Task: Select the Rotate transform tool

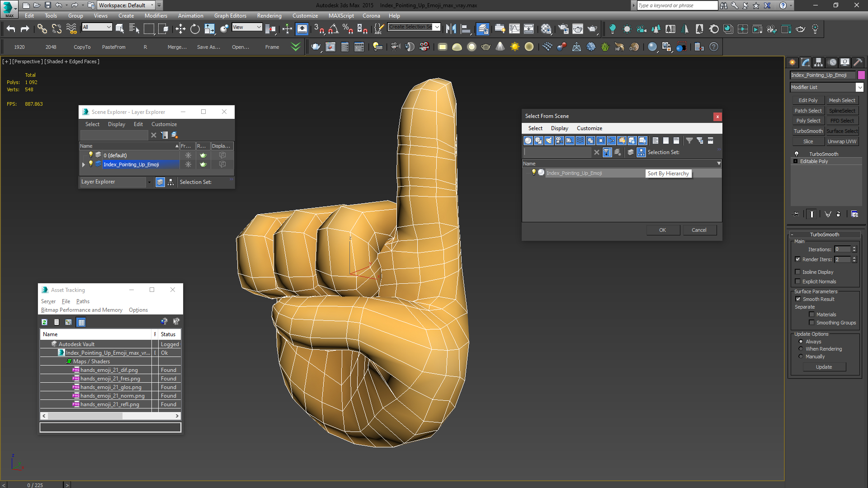Action: [x=195, y=29]
